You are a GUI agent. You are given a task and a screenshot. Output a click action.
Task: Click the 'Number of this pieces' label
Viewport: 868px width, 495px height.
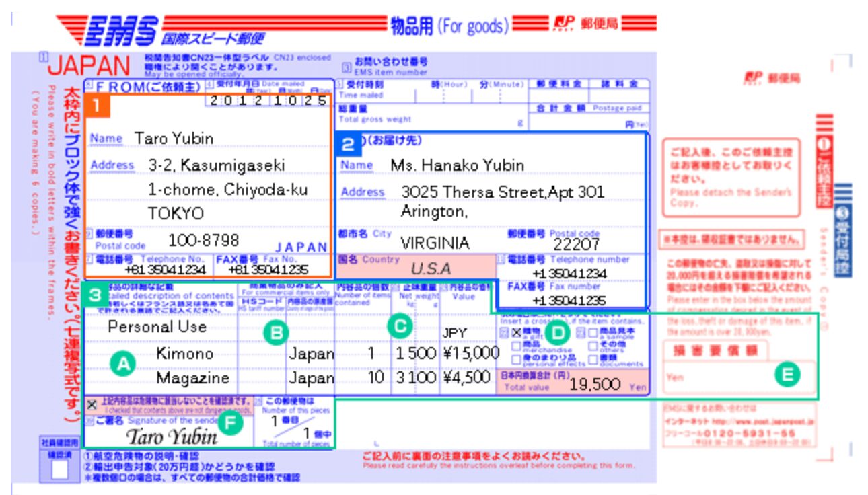[295, 411]
